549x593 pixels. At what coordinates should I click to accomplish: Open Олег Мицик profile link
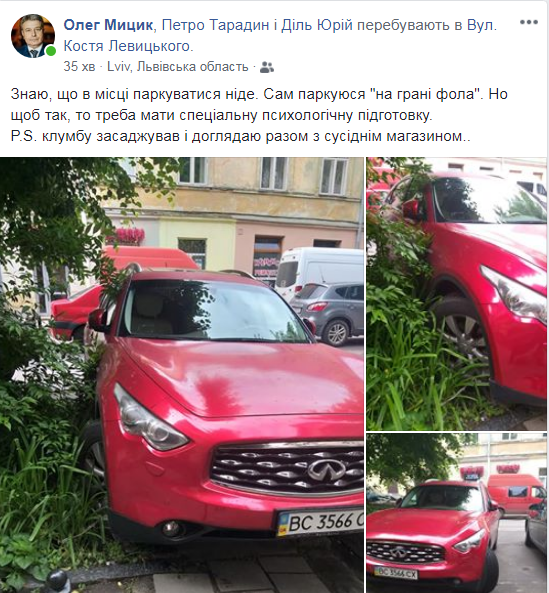coord(108,25)
